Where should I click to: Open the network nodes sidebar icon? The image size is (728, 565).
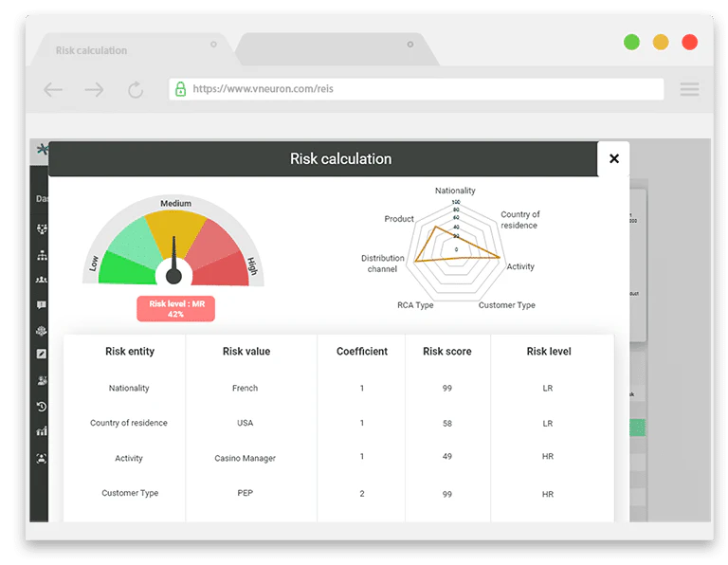[42, 228]
